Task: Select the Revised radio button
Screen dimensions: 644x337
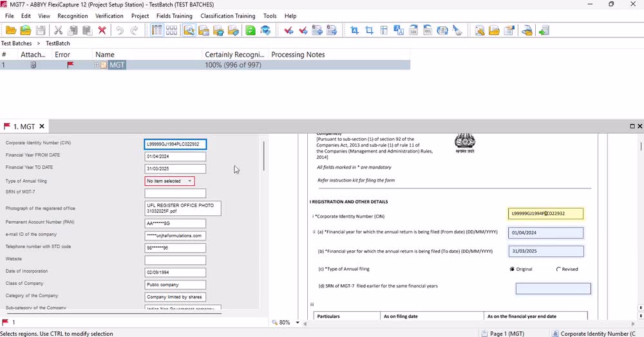Action: (558, 269)
